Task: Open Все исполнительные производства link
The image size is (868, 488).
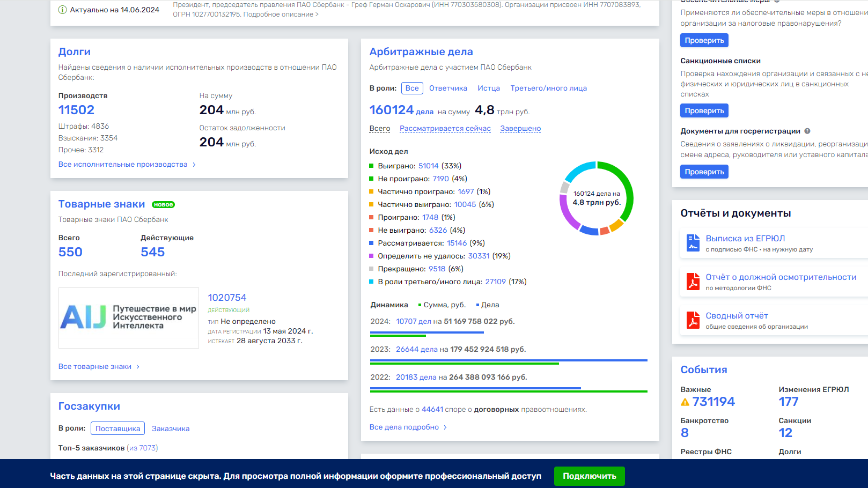Action: click(x=123, y=165)
